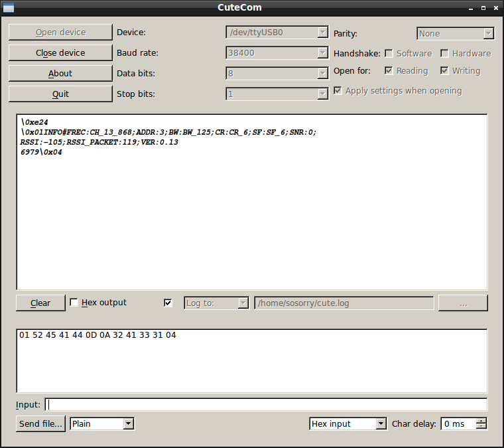504x448 pixels.
Task: Click the Char delay 0 ms field
Action: [458, 423]
